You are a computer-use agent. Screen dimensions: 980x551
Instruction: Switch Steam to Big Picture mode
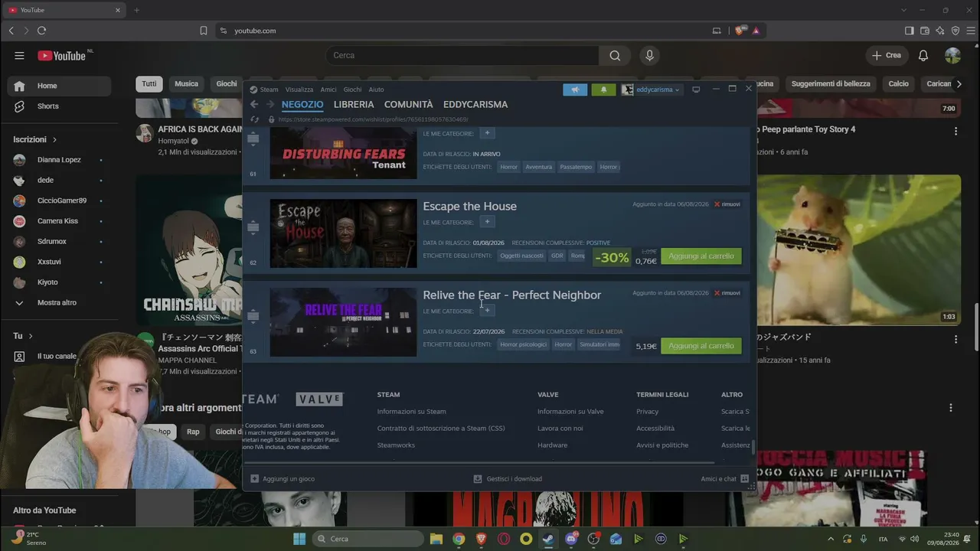[x=696, y=90]
